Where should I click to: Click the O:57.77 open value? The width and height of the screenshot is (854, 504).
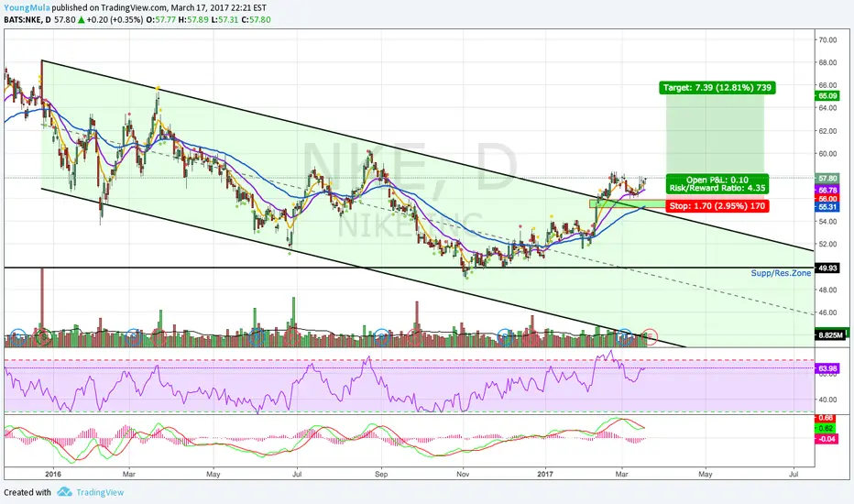pos(160,19)
